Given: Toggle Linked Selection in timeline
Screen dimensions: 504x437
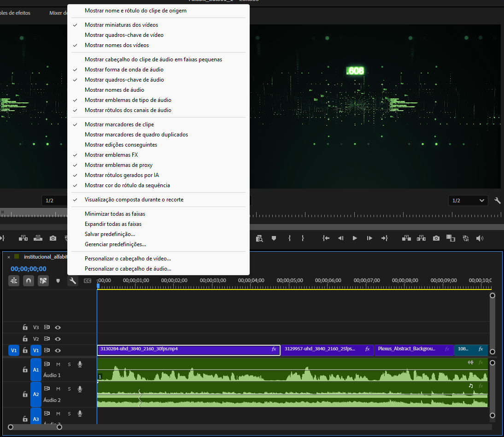Looking at the screenshot, I should point(43,281).
